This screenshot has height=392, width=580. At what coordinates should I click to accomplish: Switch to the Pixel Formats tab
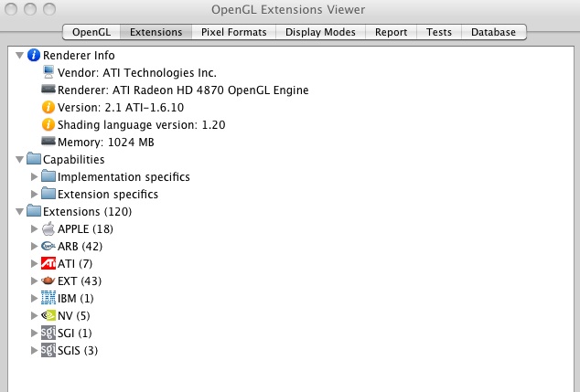[234, 32]
